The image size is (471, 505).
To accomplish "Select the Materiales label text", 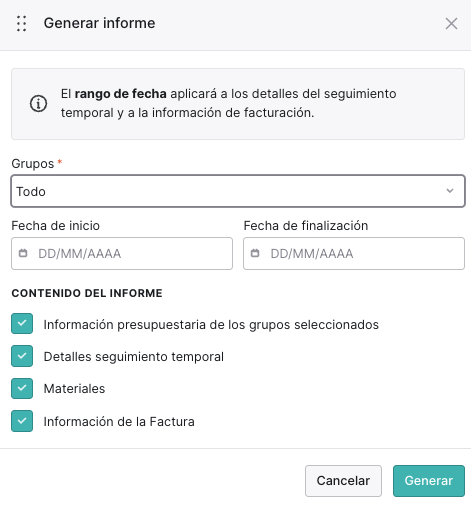I will click(x=74, y=389).
